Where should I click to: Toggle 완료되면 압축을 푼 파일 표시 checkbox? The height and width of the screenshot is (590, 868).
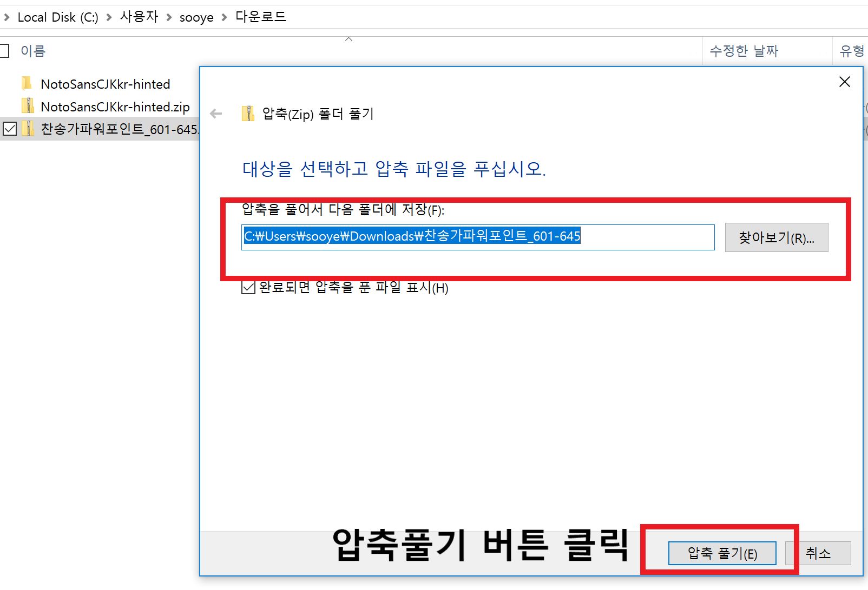pyautogui.click(x=248, y=288)
